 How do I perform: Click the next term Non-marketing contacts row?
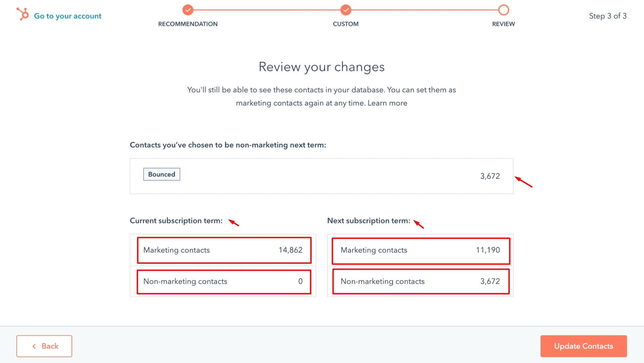tap(421, 282)
